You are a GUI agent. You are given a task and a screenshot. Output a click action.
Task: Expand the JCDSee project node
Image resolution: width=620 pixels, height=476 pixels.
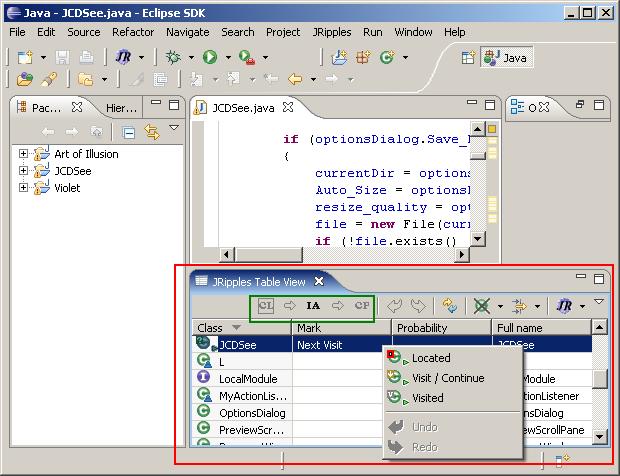click(x=23, y=170)
